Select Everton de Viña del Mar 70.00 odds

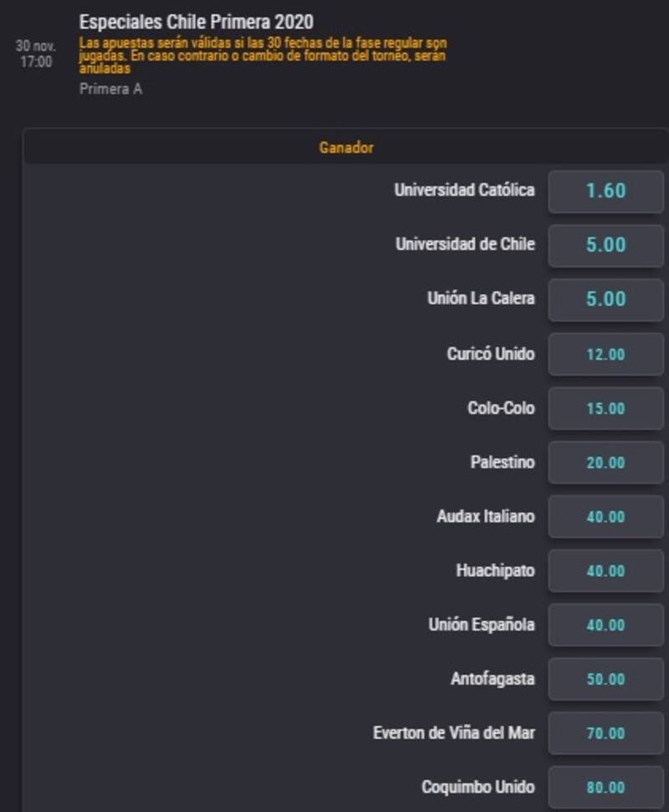coord(605,733)
